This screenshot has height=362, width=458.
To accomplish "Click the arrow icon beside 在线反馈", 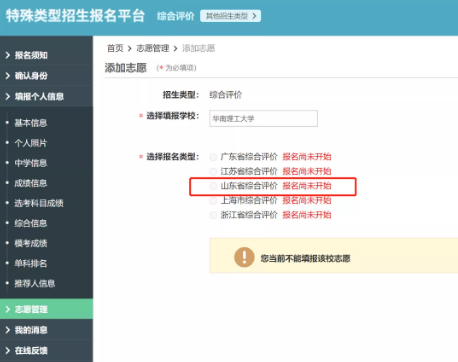I will point(8,350).
